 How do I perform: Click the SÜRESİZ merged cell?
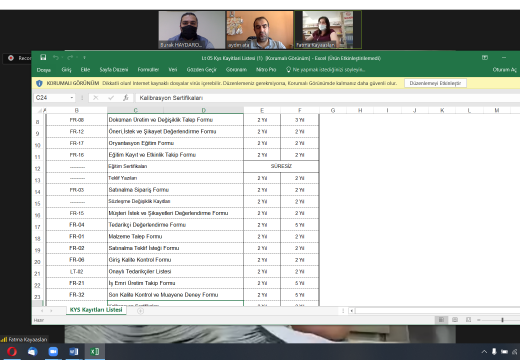(281, 166)
